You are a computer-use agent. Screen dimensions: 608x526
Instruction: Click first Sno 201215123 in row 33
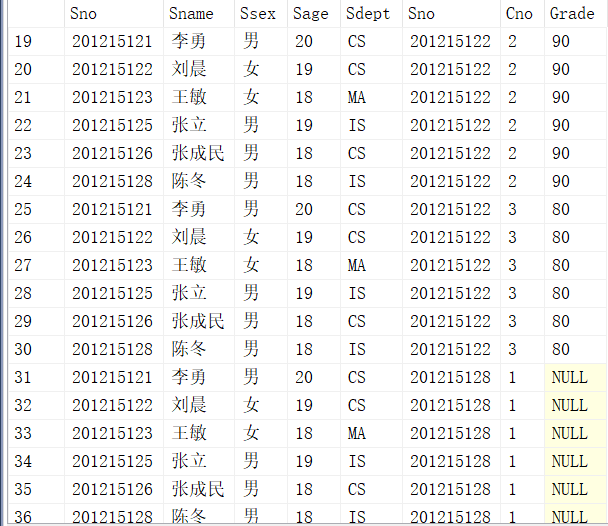click(x=114, y=433)
